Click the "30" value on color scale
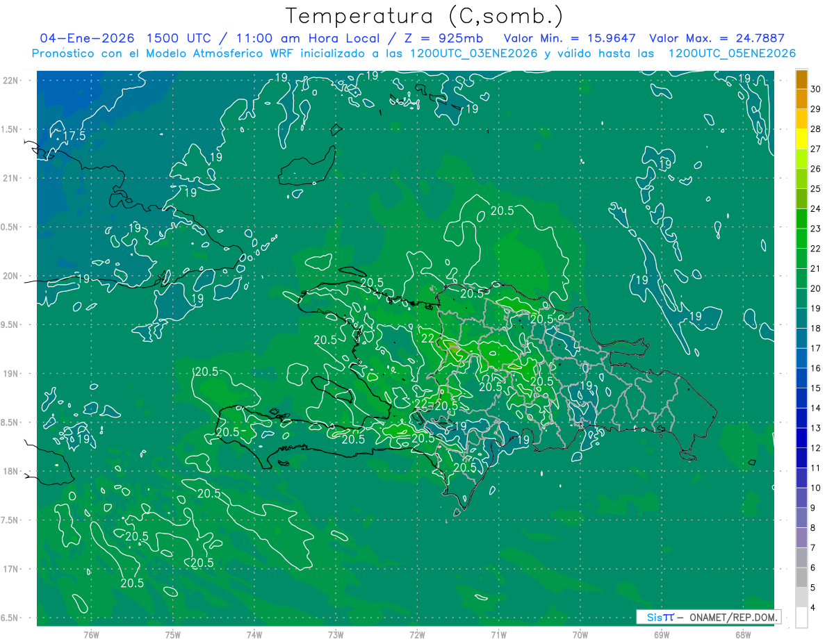Image resolution: width=834 pixels, height=644 pixels. (816, 89)
